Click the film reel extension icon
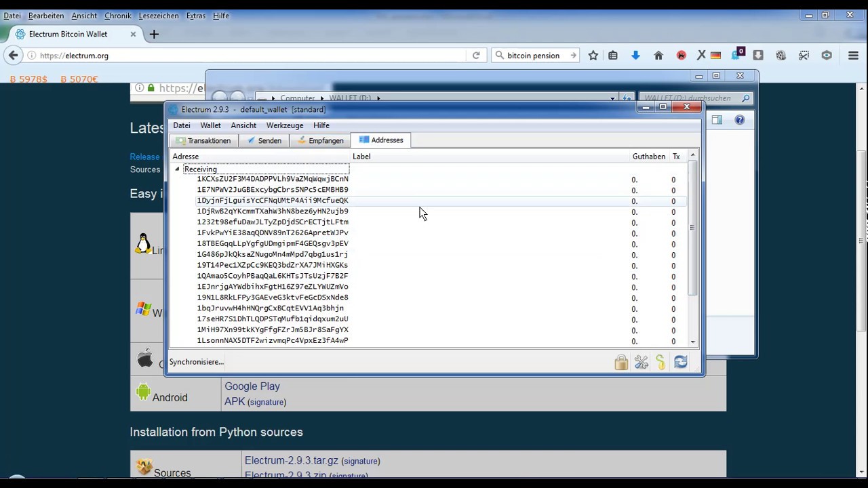Screen dimensions: 868x488 point(781,56)
